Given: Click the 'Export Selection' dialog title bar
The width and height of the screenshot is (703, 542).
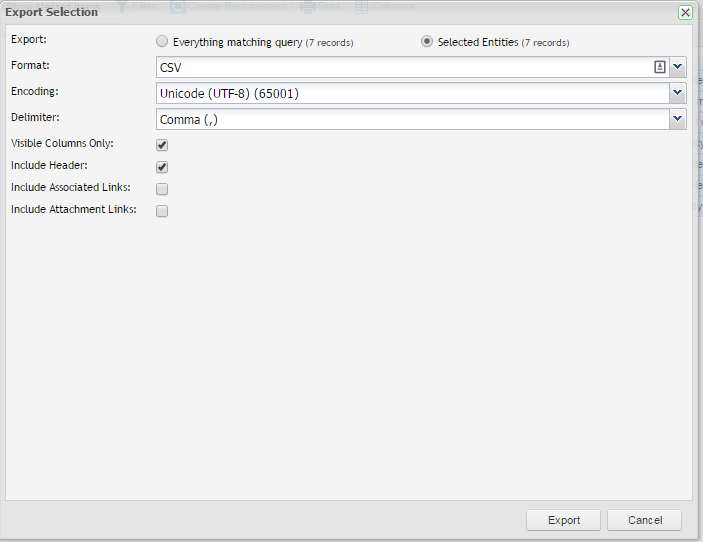Looking at the screenshot, I should coord(300,12).
